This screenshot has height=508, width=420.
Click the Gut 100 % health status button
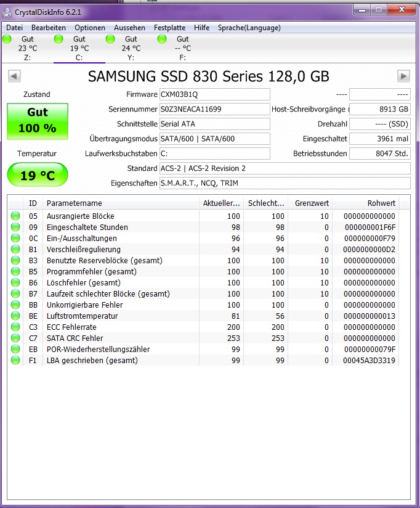(x=38, y=121)
